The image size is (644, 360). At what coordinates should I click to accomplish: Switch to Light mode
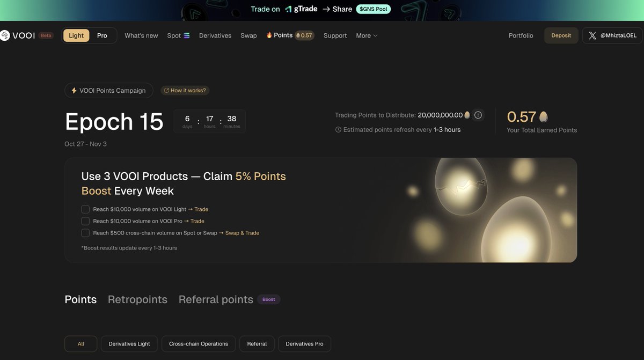(76, 35)
